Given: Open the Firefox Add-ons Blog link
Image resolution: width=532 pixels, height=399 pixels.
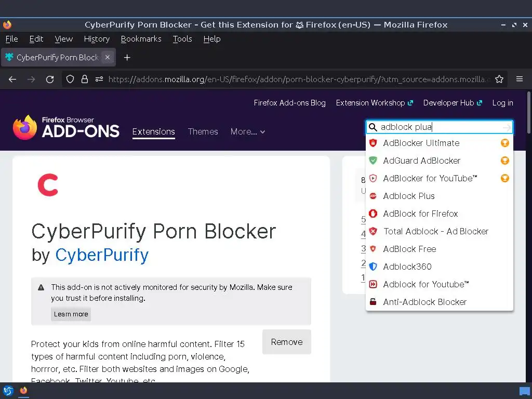Looking at the screenshot, I should click(x=289, y=103).
